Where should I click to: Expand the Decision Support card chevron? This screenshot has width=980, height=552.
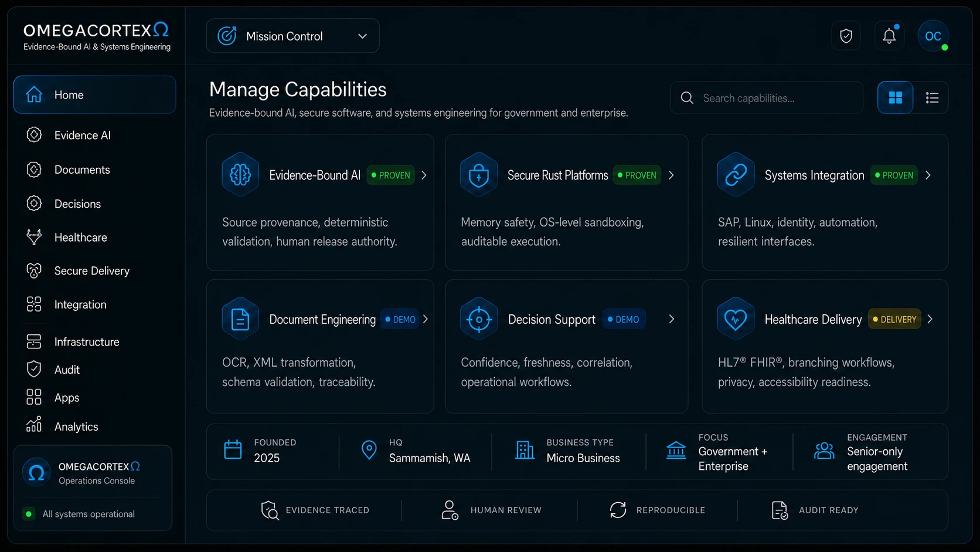(x=672, y=319)
